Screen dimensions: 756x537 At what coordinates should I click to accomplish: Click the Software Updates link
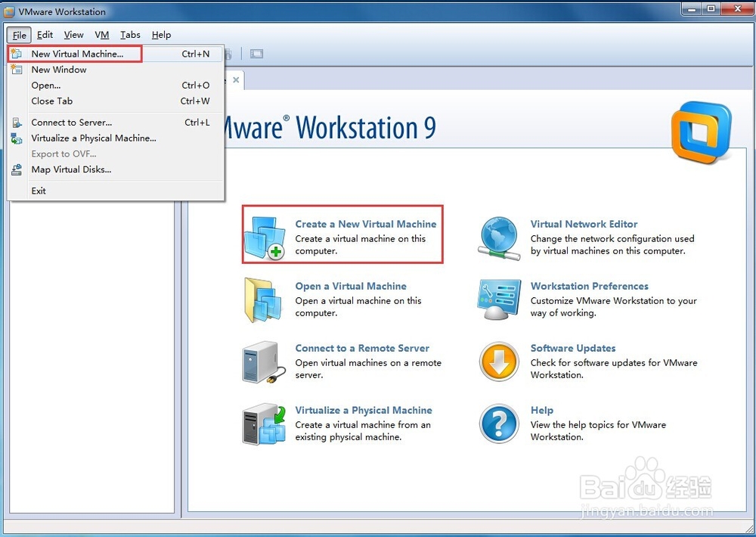point(573,349)
